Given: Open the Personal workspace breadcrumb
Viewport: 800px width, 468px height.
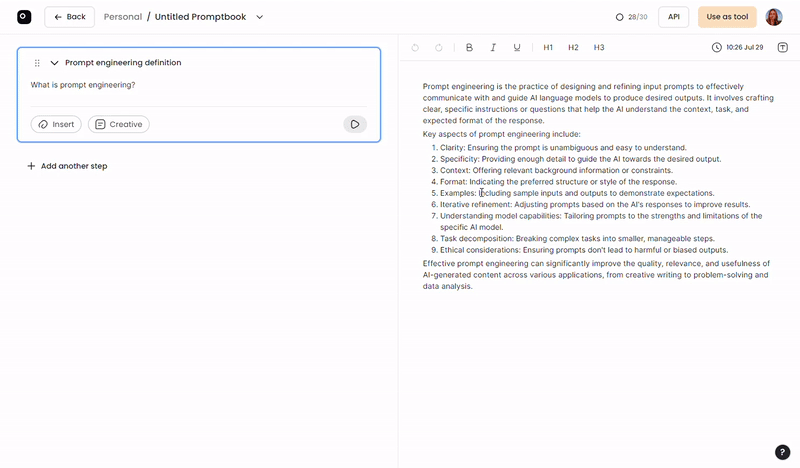Looking at the screenshot, I should [x=122, y=17].
